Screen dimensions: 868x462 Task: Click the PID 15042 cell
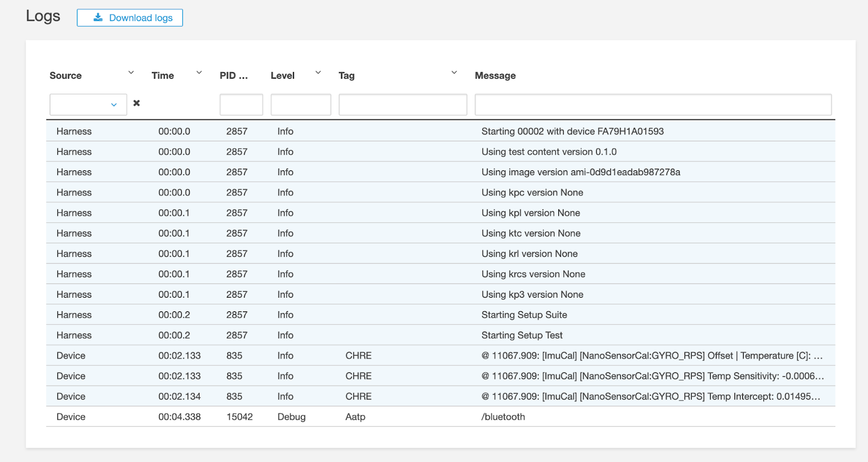[x=239, y=417]
